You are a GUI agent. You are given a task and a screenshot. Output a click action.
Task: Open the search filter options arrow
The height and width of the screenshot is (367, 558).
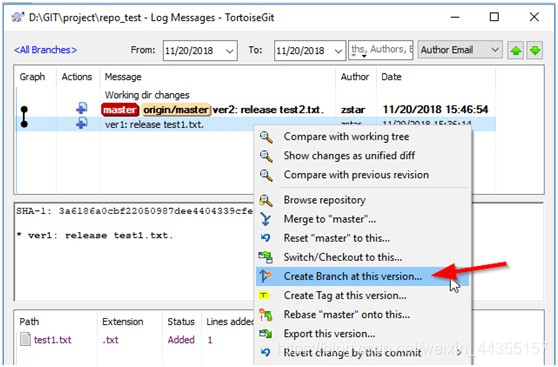364,56
